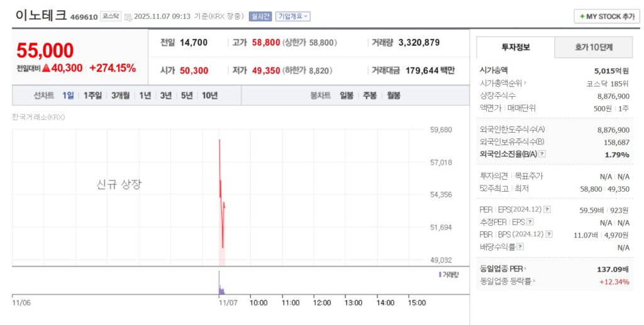
Task: Switch chart to 일봉 candlestick view
Action: point(347,96)
